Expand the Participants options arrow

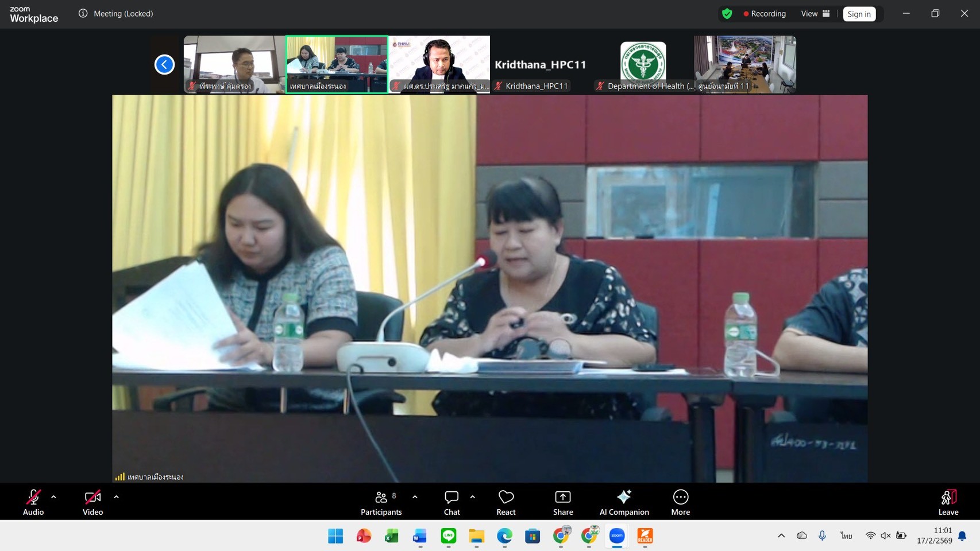415,497
